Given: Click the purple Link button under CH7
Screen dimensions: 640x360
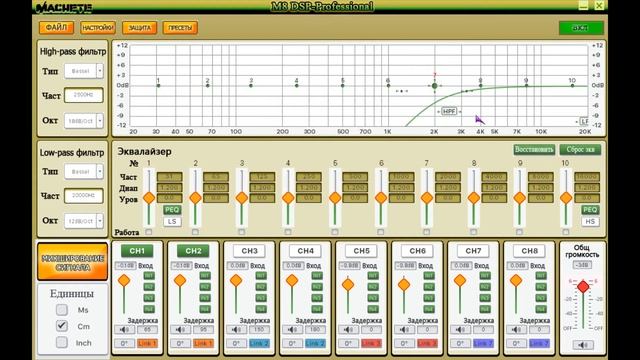Looking at the screenshot, I should pyautogui.click(x=483, y=343).
